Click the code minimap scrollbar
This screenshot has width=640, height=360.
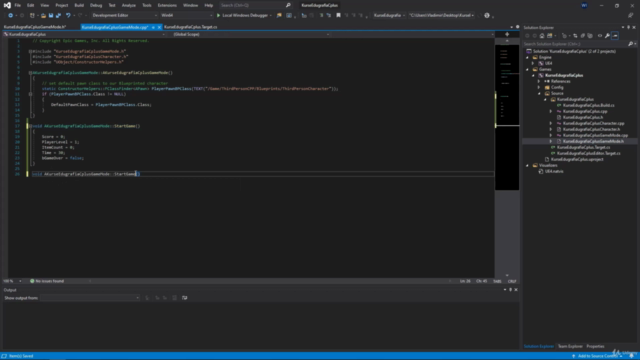(507, 116)
